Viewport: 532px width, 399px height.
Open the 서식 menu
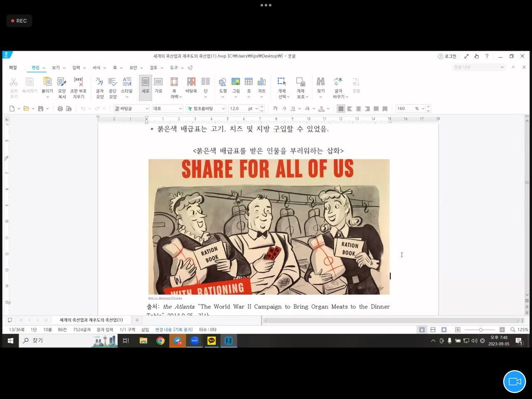tap(96, 68)
